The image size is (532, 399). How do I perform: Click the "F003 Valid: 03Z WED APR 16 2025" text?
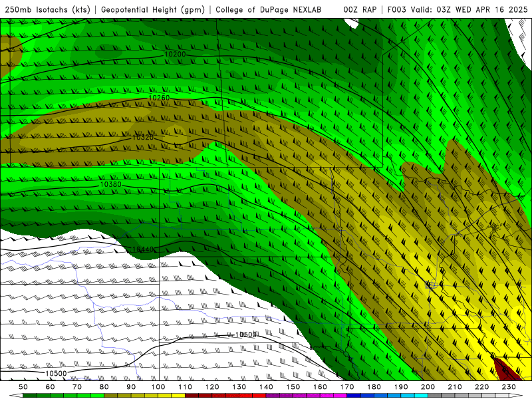point(458,10)
